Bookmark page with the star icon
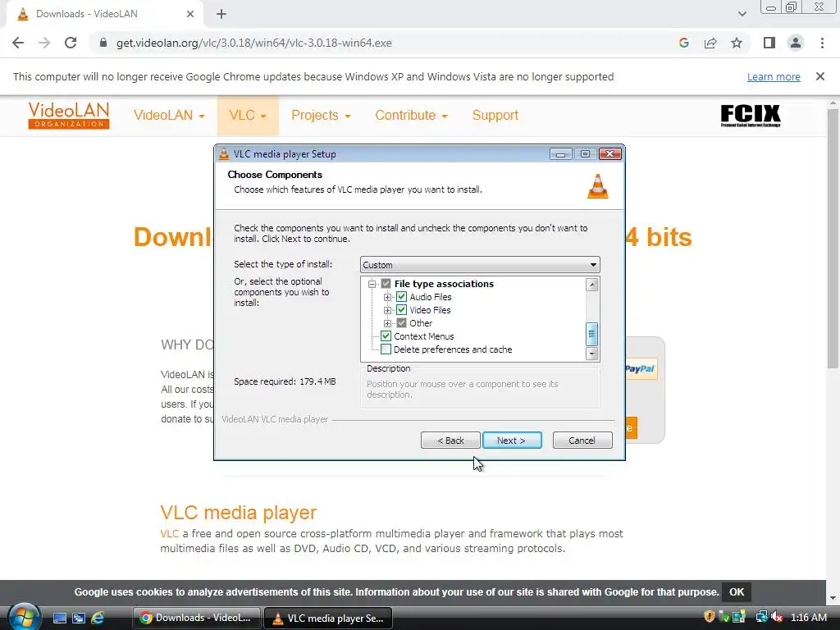Viewport: 840px width, 630px height. click(x=737, y=43)
